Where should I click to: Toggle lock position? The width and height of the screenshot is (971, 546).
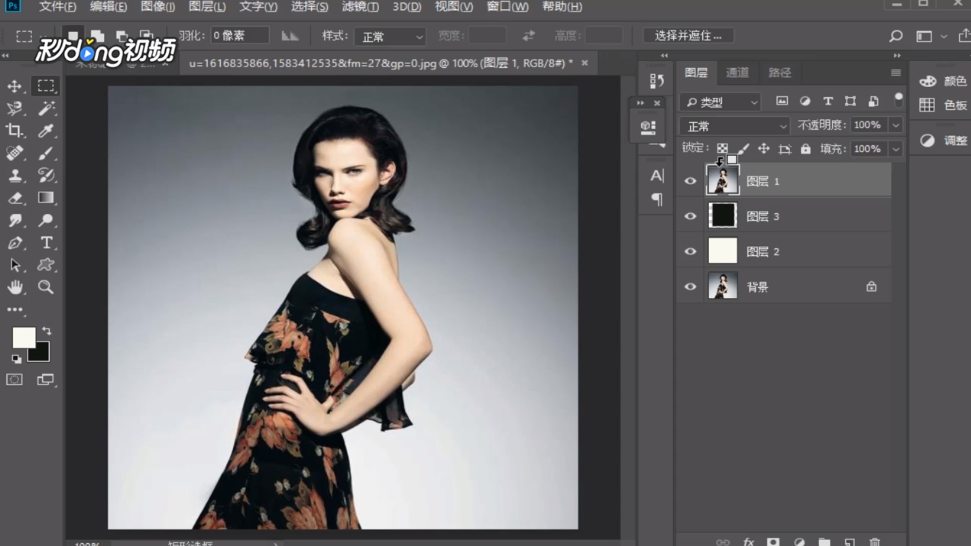tap(764, 149)
